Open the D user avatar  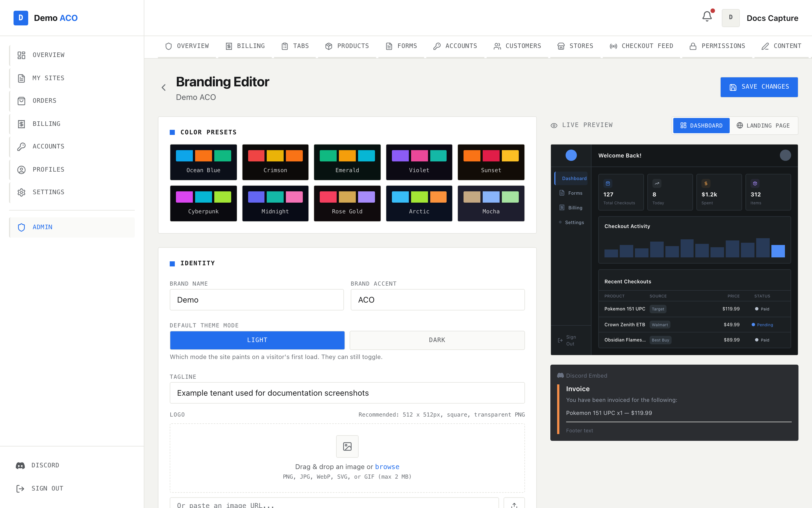tap(731, 18)
